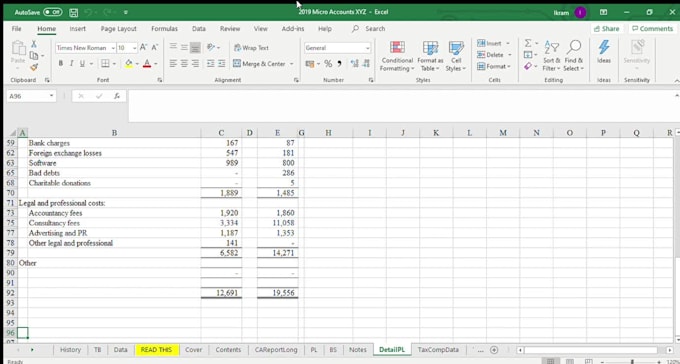Image resolution: width=680 pixels, height=364 pixels.
Task: Click the Decrease Font Size icon
Action: pyautogui.click(x=155, y=48)
